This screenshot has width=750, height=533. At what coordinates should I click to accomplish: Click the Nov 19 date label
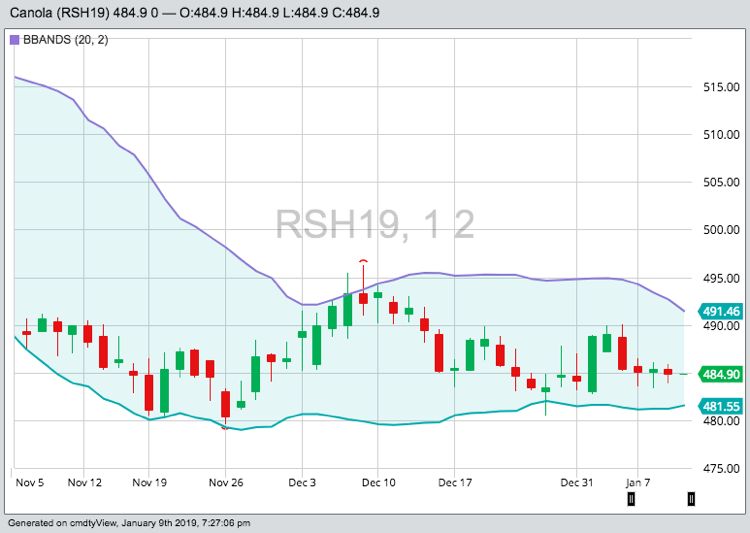click(149, 482)
